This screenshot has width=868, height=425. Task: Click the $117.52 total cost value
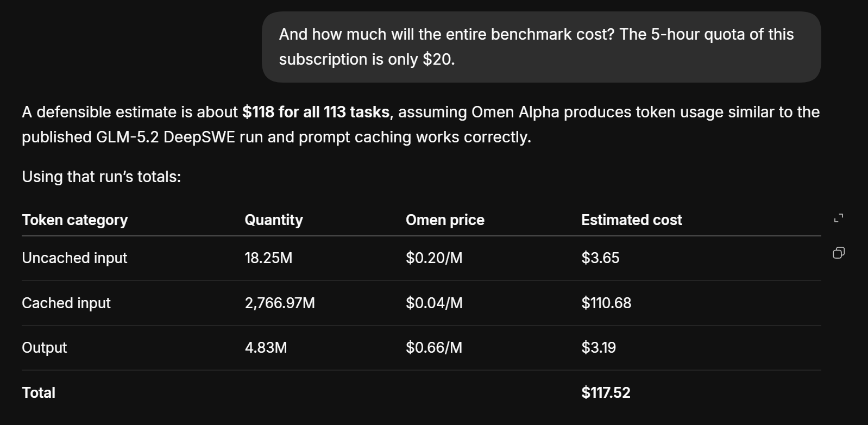606,392
